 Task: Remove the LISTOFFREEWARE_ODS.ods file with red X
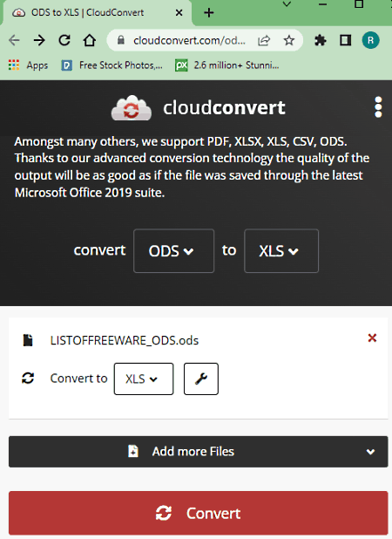pos(372,338)
